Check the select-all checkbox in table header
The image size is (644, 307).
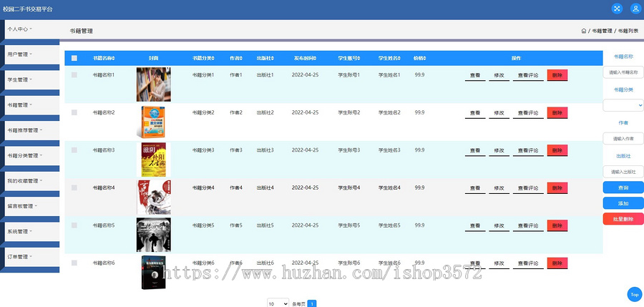(x=74, y=59)
